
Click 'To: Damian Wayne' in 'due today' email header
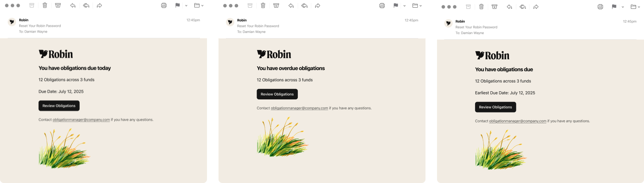coord(33,32)
